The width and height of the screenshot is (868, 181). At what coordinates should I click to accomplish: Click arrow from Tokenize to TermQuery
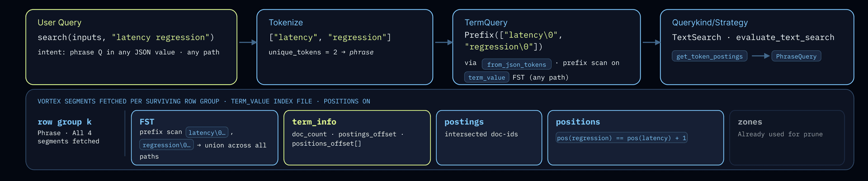[x=443, y=43]
